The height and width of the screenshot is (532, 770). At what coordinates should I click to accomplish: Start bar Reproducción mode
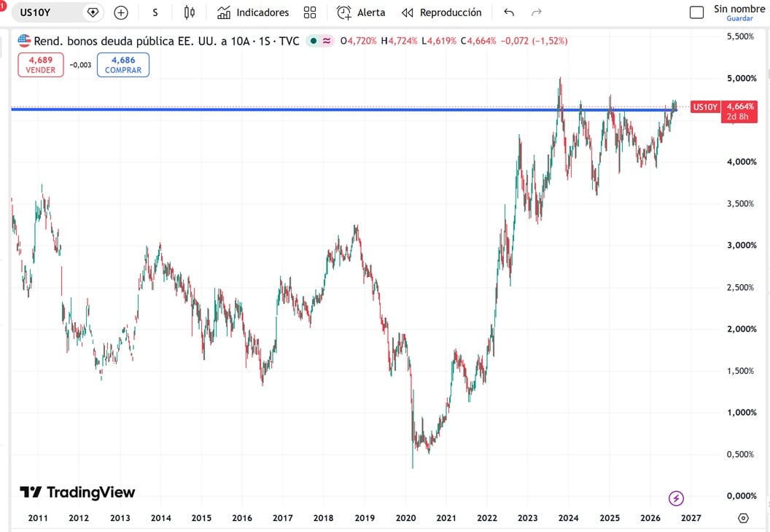pyautogui.click(x=441, y=13)
